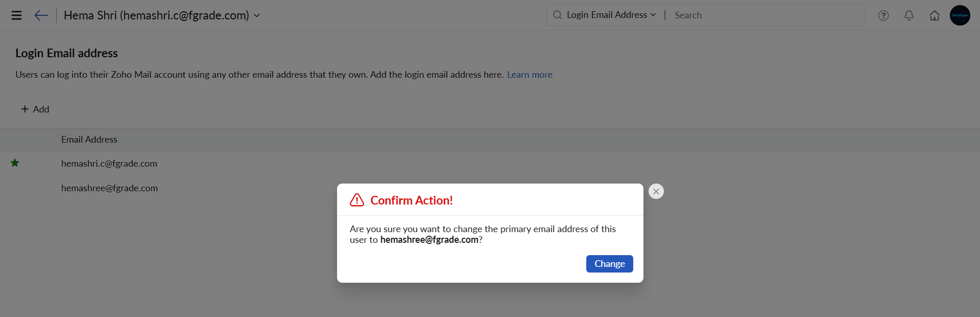The image size is (980, 317).
Task: Open the help question mark icon
Action: (883, 15)
